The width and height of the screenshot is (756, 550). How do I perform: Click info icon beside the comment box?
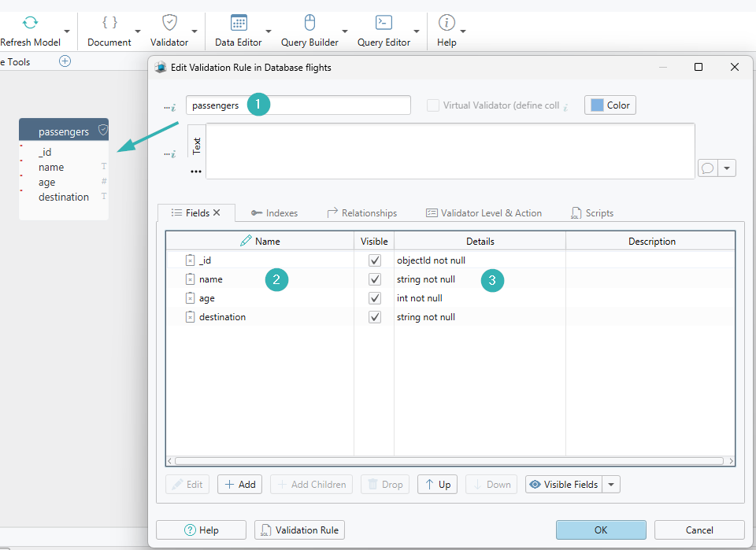tap(170, 154)
